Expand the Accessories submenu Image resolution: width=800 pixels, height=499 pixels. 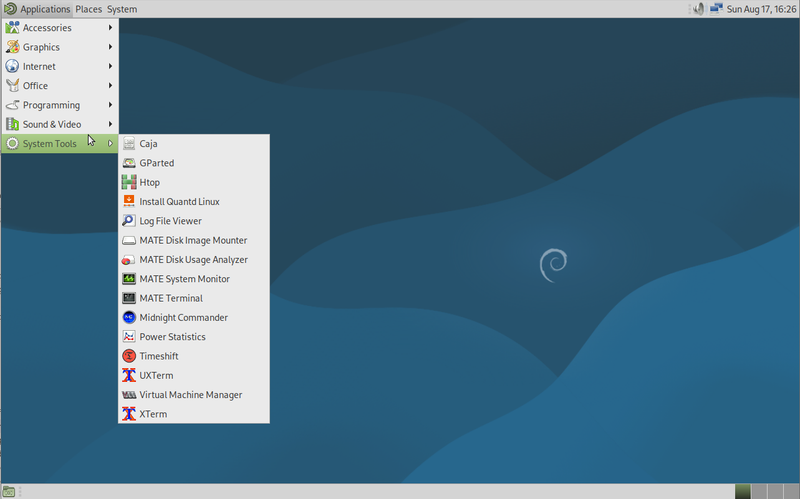tap(60, 28)
